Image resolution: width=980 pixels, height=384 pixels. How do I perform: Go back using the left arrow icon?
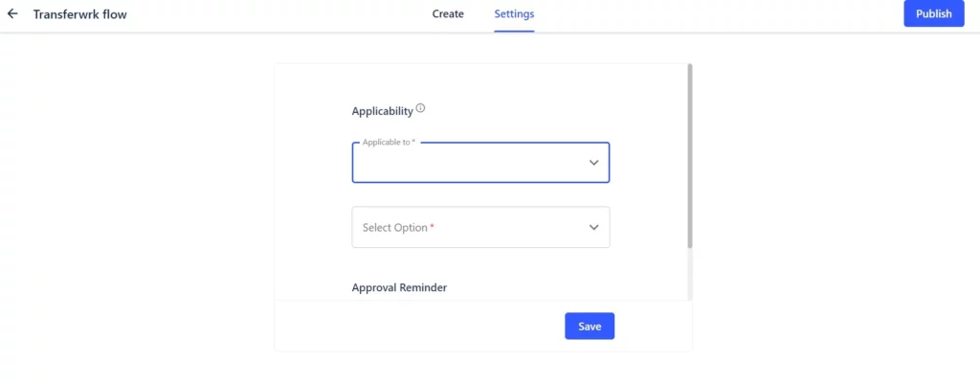pyautogui.click(x=12, y=13)
